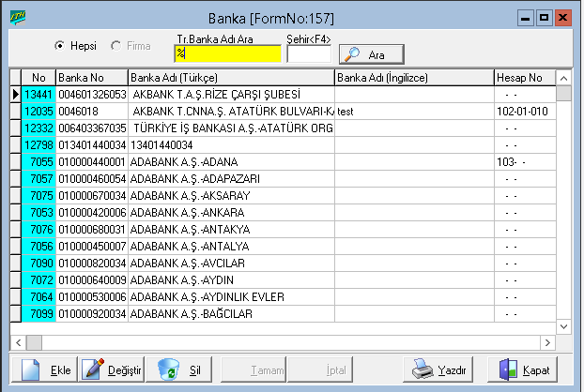Maximize the Banka window

coord(545,18)
